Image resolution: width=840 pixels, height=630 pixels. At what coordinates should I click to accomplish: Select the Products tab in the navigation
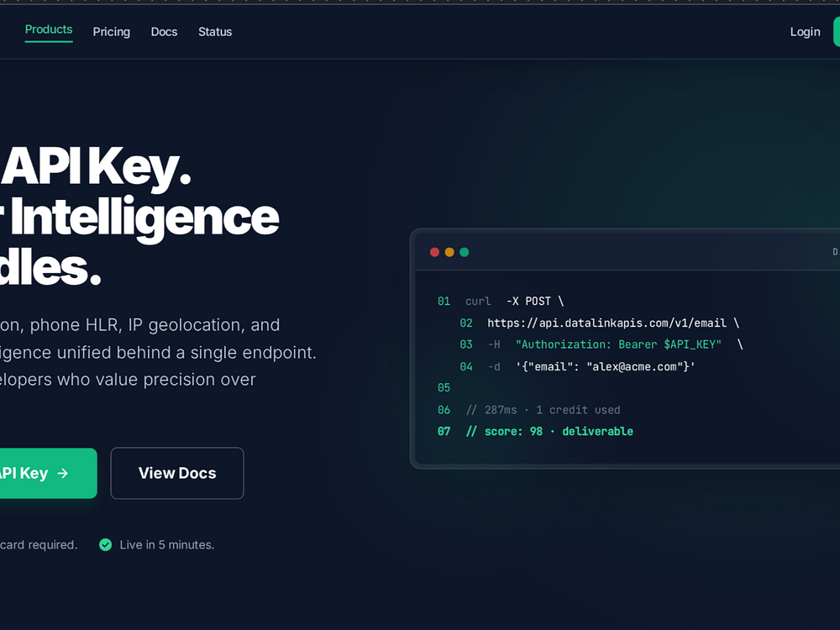pos(49,30)
